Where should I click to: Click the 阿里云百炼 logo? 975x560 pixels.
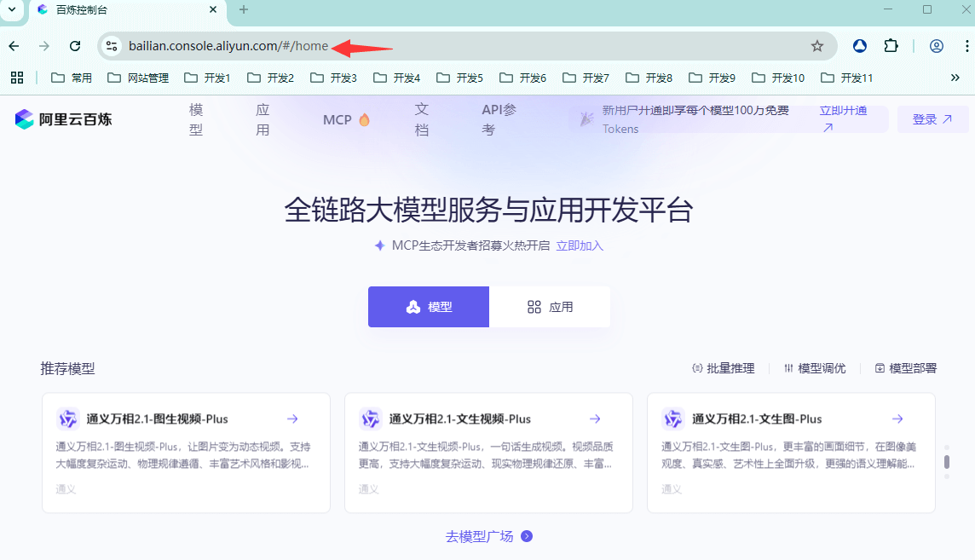pyautogui.click(x=63, y=119)
